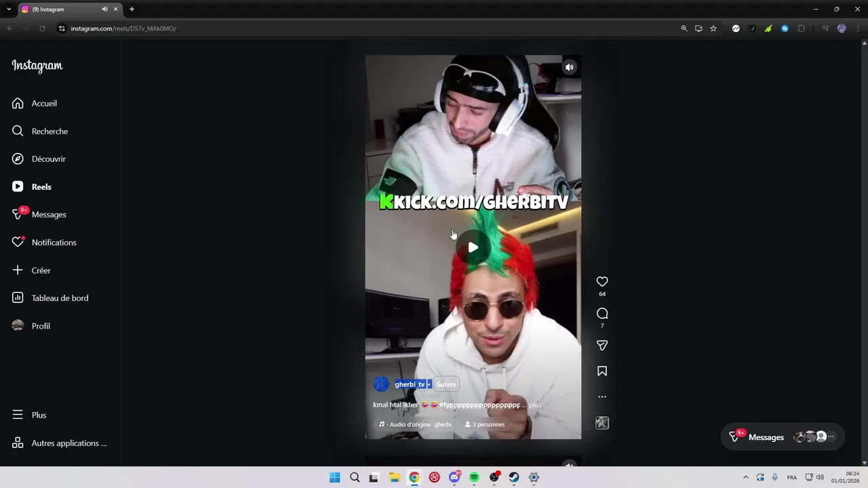The image size is (868, 488).
Task: Open the Audio d'origine gherbi link
Action: click(x=416, y=424)
